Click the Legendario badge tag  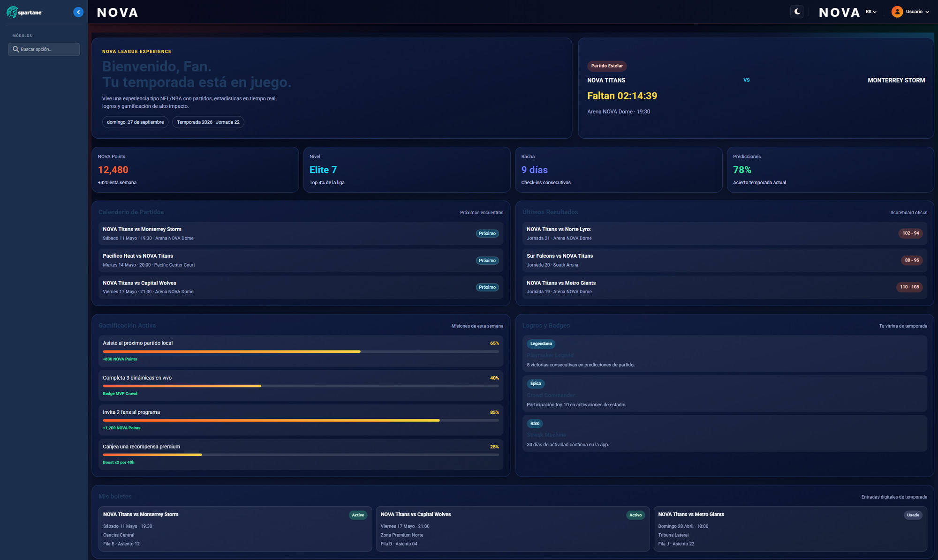541,344
